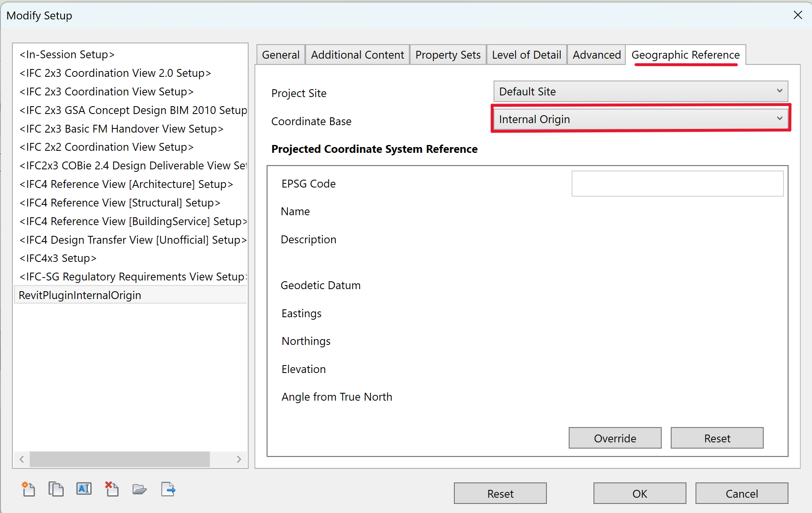The height and width of the screenshot is (513, 812).
Task: Click the EPSG Code input field
Action: pos(677,184)
